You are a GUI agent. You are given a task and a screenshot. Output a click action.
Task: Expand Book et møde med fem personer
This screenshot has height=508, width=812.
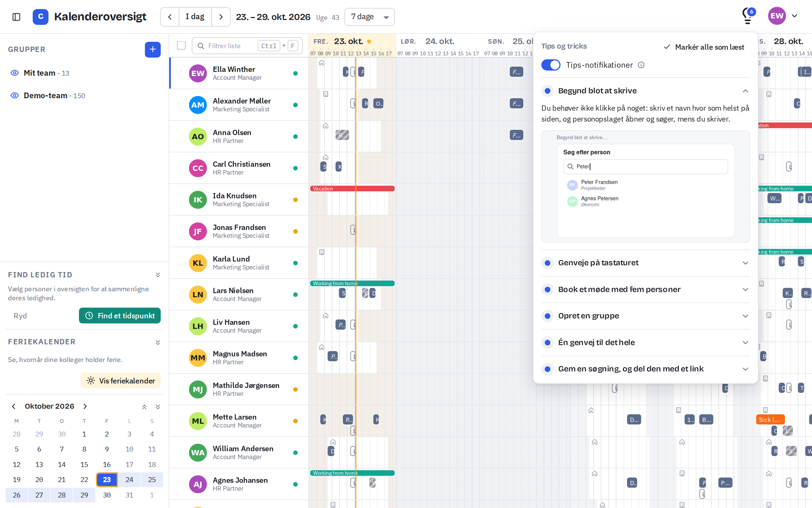point(645,289)
